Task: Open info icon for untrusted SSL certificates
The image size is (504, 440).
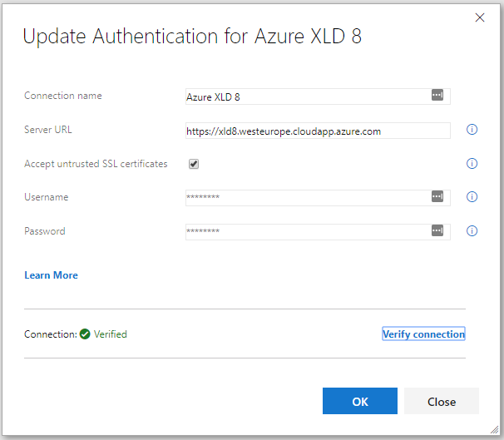Action: pyautogui.click(x=472, y=164)
